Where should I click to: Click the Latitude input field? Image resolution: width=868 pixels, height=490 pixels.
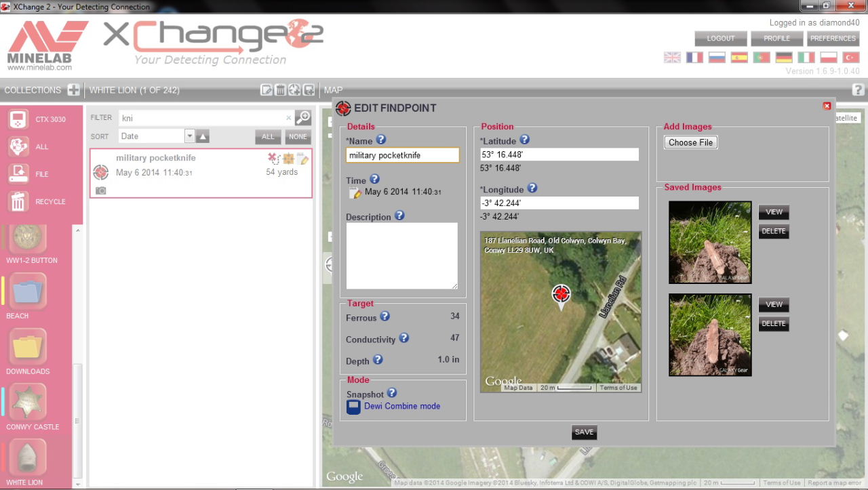click(559, 155)
